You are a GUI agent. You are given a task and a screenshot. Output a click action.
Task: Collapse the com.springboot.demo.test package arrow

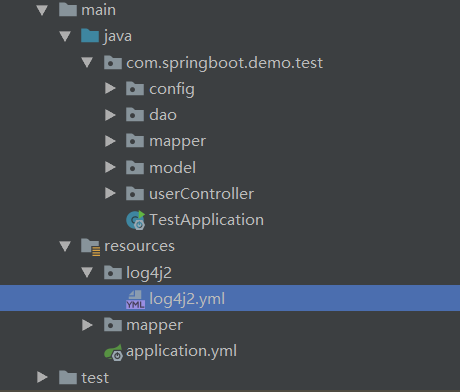(x=87, y=62)
